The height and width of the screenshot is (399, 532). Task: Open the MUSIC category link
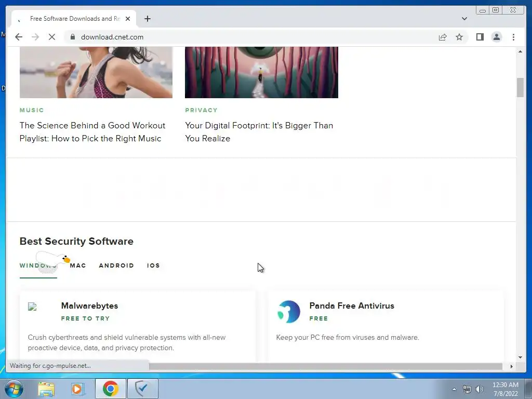pyautogui.click(x=32, y=110)
